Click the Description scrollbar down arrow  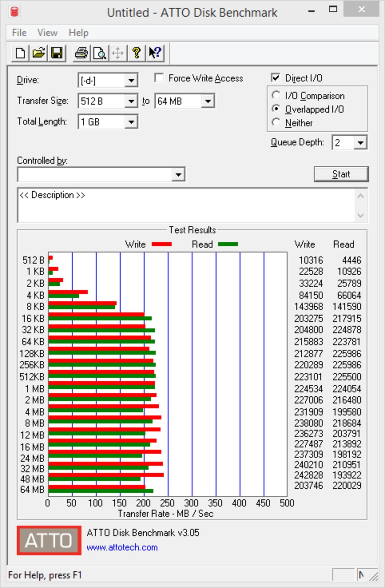pos(361,215)
